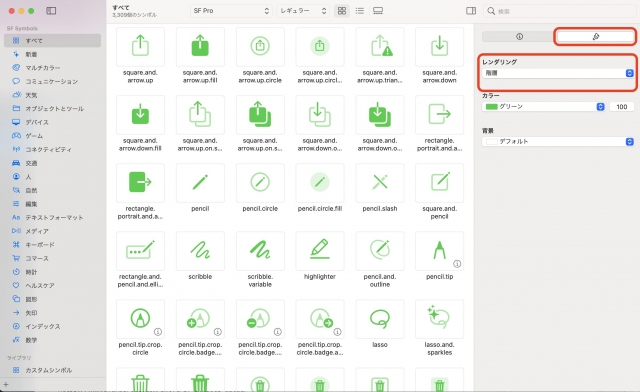Open info badge on pencil.tip.crop.circle symbol
The image size is (640, 392).
click(158, 332)
